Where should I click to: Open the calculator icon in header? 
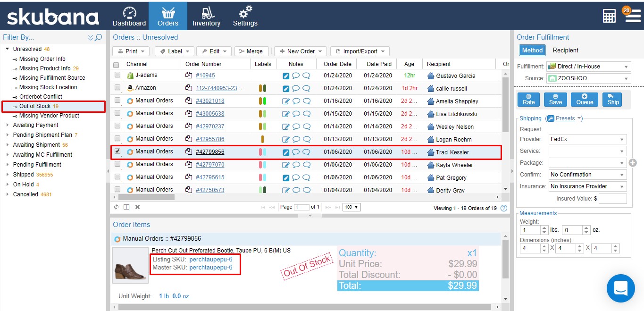click(609, 16)
